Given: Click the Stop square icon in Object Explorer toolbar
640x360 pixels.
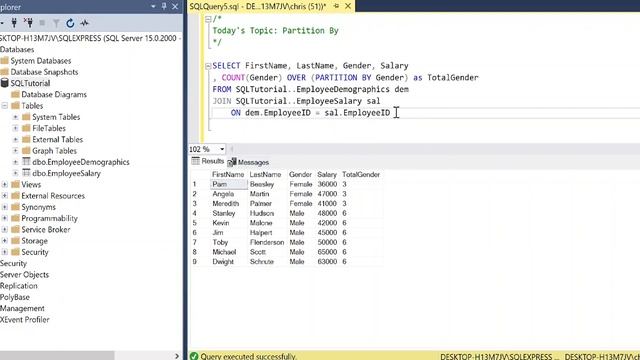Looking at the screenshot, I should pyautogui.click(x=42, y=23).
